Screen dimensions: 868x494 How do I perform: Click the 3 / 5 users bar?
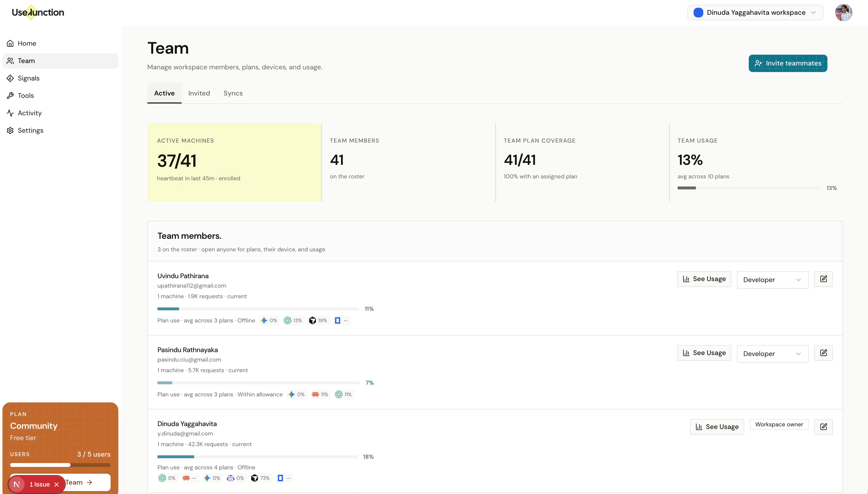point(60,465)
